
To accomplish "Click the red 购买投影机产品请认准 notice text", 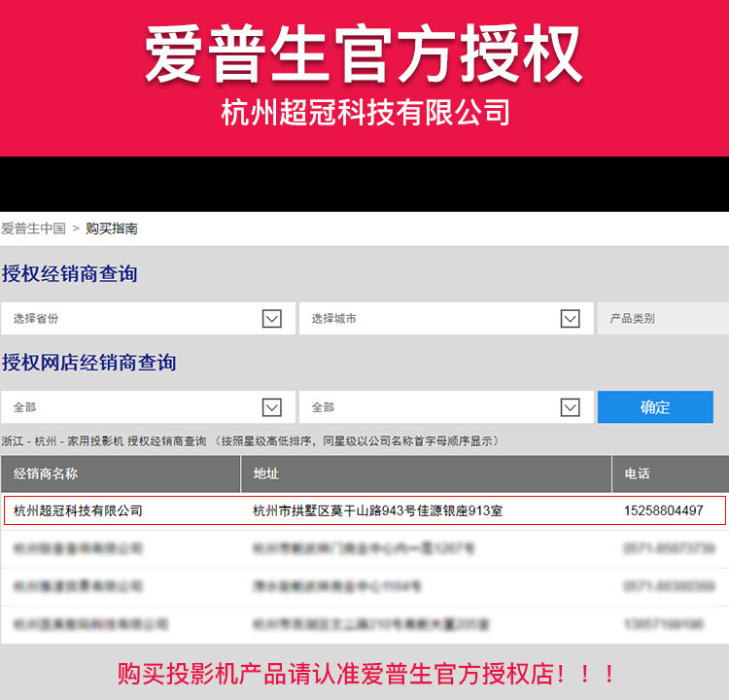I will (x=366, y=674).
